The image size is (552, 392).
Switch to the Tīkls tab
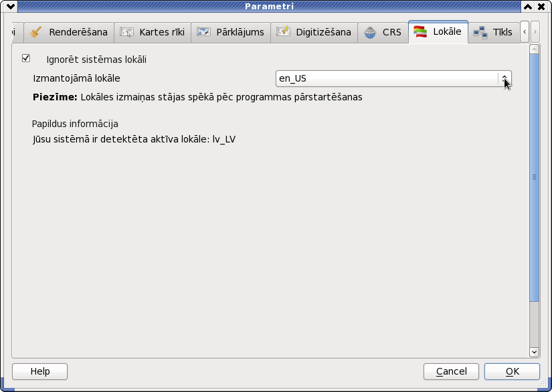(x=493, y=32)
